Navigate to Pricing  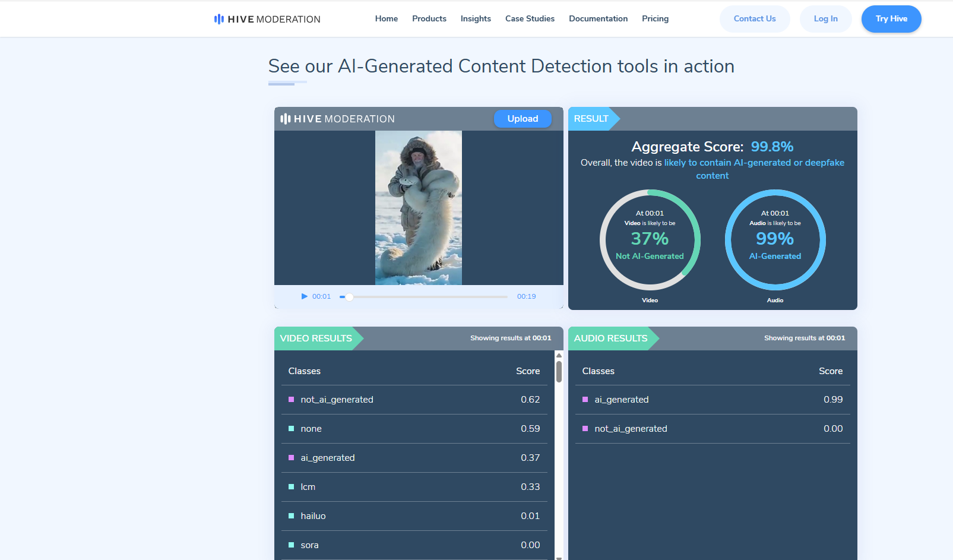pyautogui.click(x=655, y=18)
